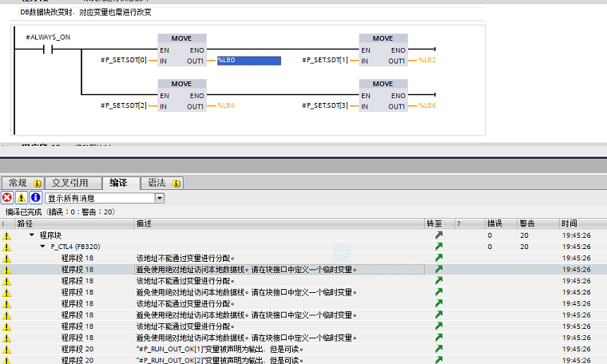The width and height of the screenshot is (607, 364).
Task: Select MOVE box with input #P_SET.SDT[3]
Action: pos(383,95)
